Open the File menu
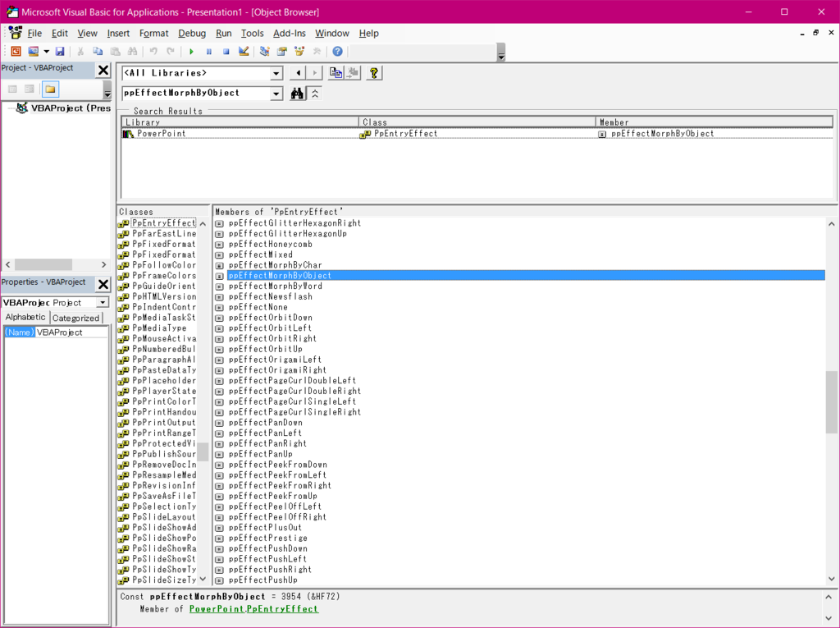Viewport: 840px width, 628px height. point(34,34)
